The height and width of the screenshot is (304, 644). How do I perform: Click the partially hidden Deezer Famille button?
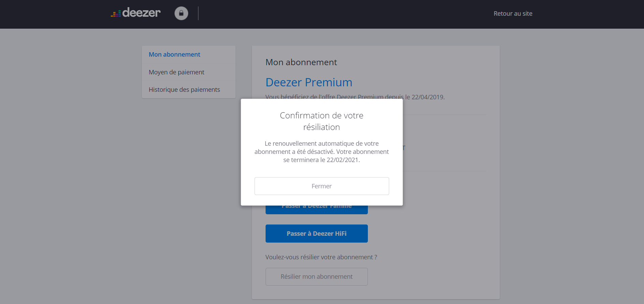coord(316,210)
